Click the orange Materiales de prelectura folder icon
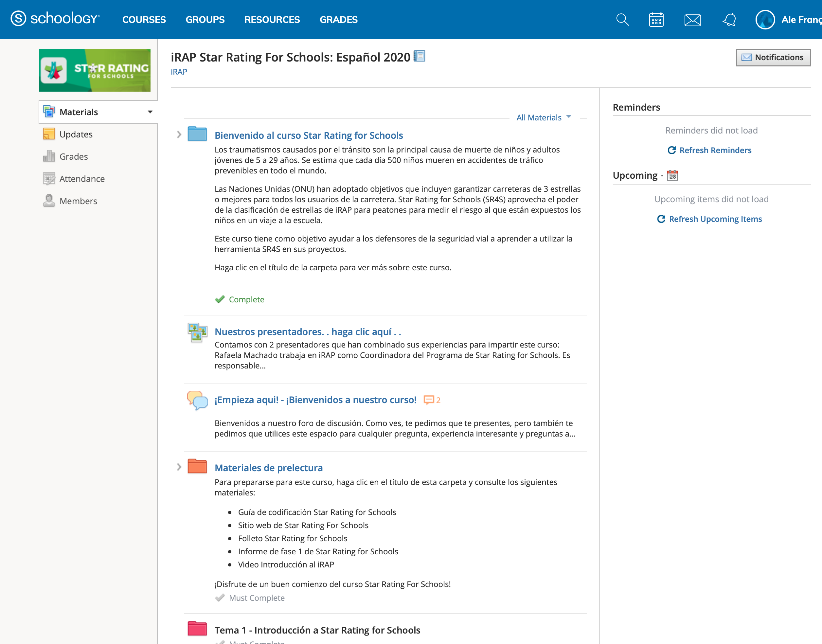The width and height of the screenshot is (822, 644). [x=197, y=466]
